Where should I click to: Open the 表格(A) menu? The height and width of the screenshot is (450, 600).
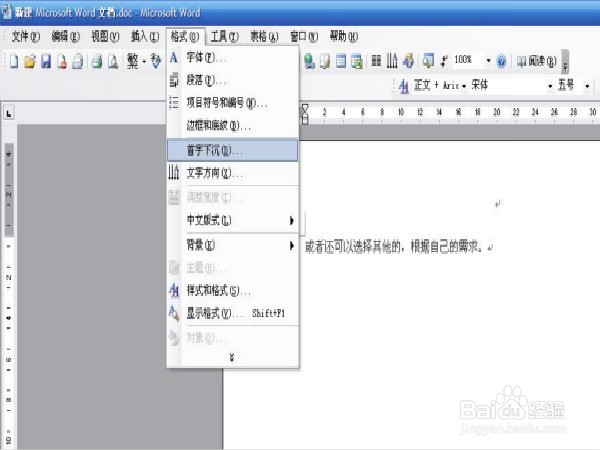264,37
